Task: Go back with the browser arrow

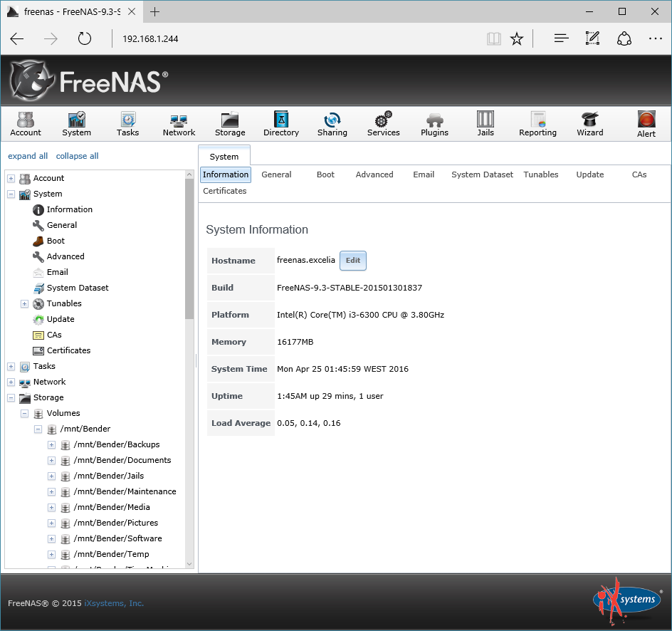Action: coord(16,38)
